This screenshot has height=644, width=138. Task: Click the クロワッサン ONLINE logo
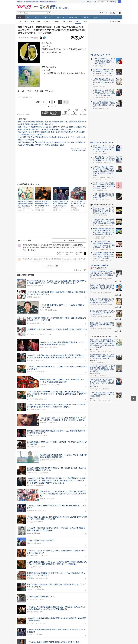[77, 38]
